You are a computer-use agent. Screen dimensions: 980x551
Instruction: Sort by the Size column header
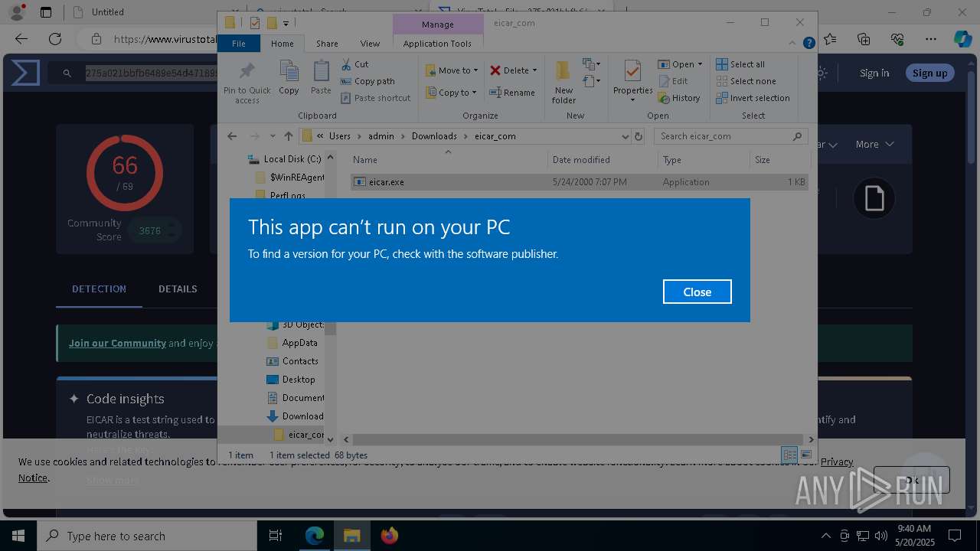[779, 160]
